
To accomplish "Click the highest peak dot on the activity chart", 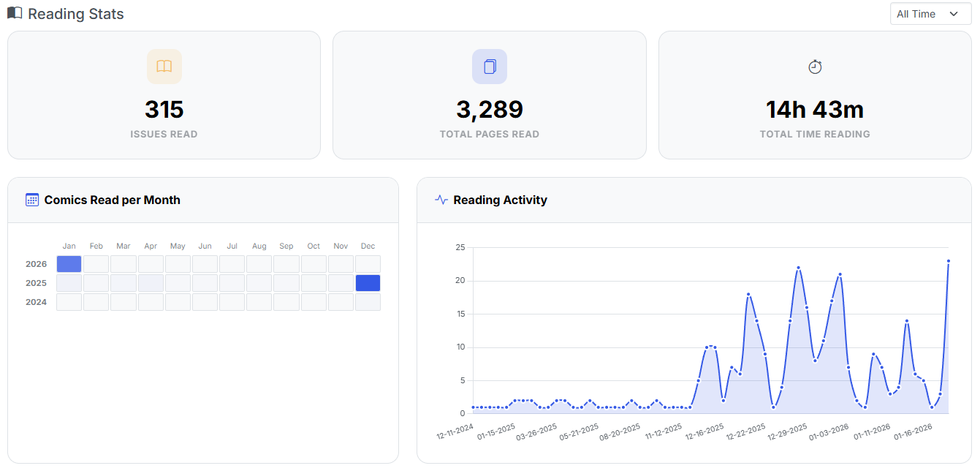I will pyautogui.click(x=949, y=260).
